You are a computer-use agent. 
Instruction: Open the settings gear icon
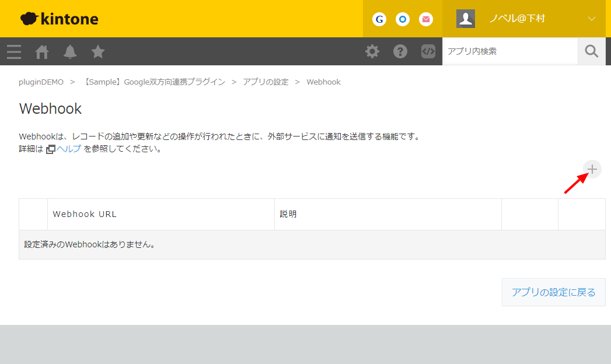click(372, 51)
